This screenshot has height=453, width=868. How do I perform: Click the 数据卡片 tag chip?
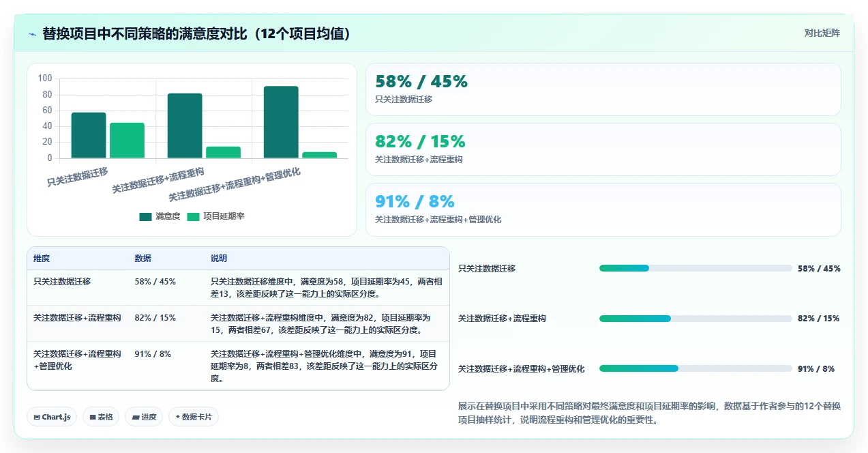(x=194, y=417)
